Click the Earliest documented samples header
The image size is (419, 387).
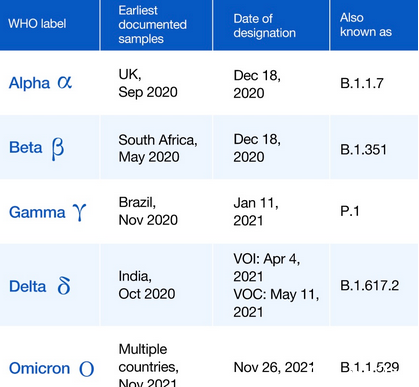point(156,25)
